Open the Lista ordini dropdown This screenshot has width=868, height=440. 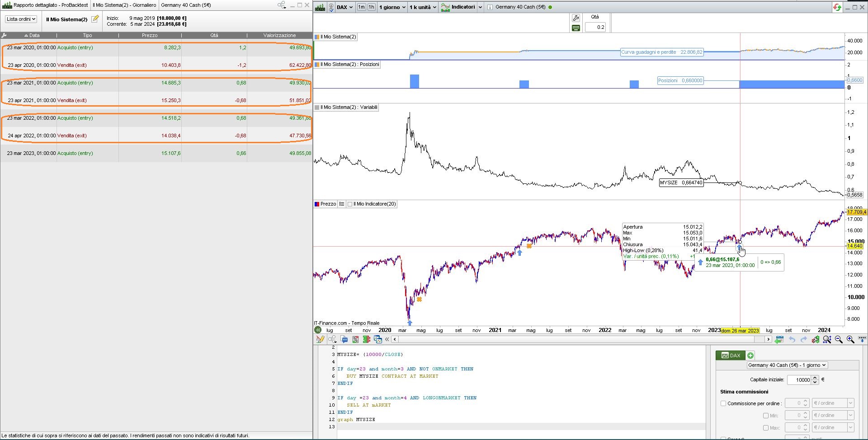coord(21,19)
